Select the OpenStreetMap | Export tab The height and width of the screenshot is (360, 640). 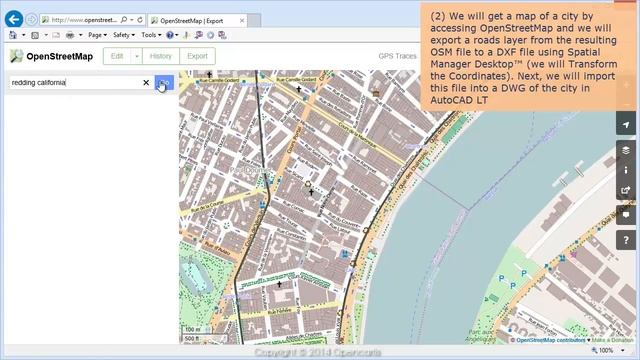(198, 20)
